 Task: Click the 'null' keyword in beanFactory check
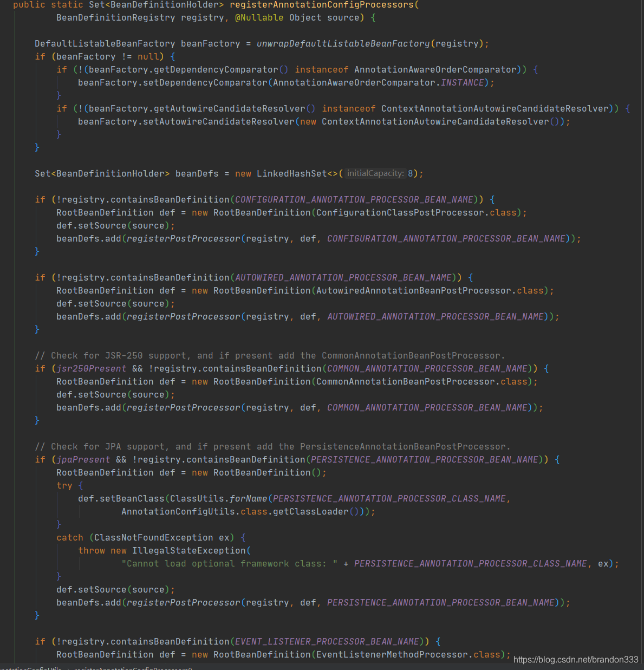point(148,57)
